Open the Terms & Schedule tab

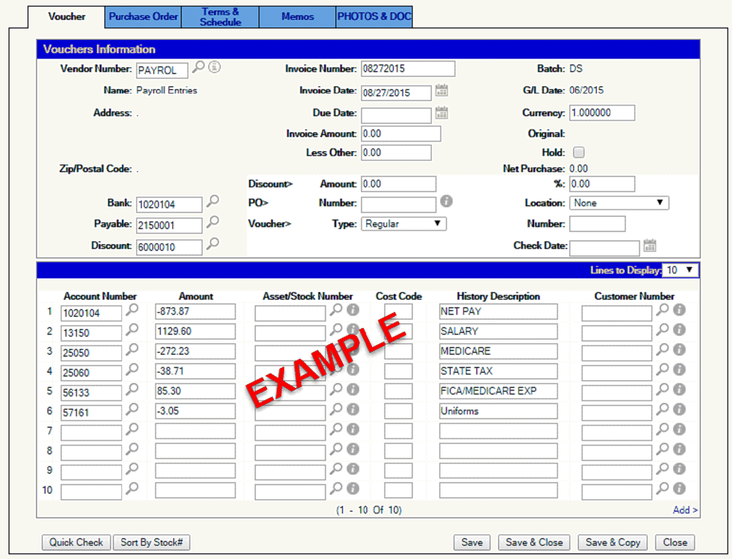pyautogui.click(x=220, y=17)
